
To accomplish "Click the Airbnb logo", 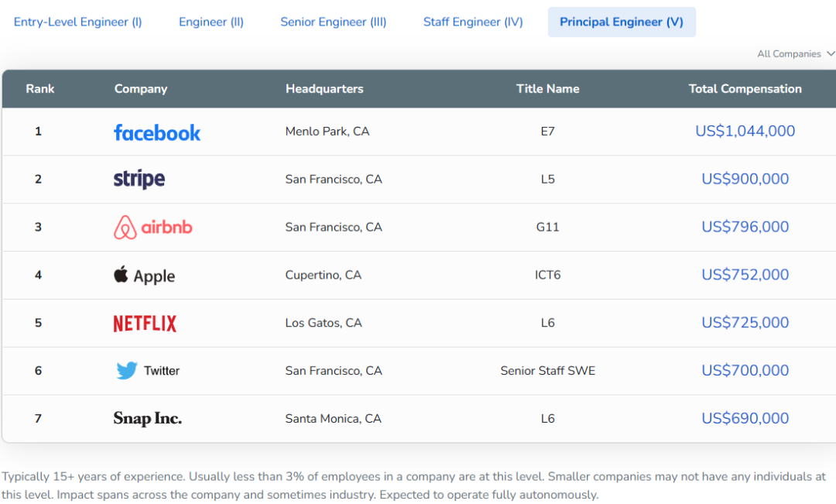I will click(153, 228).
